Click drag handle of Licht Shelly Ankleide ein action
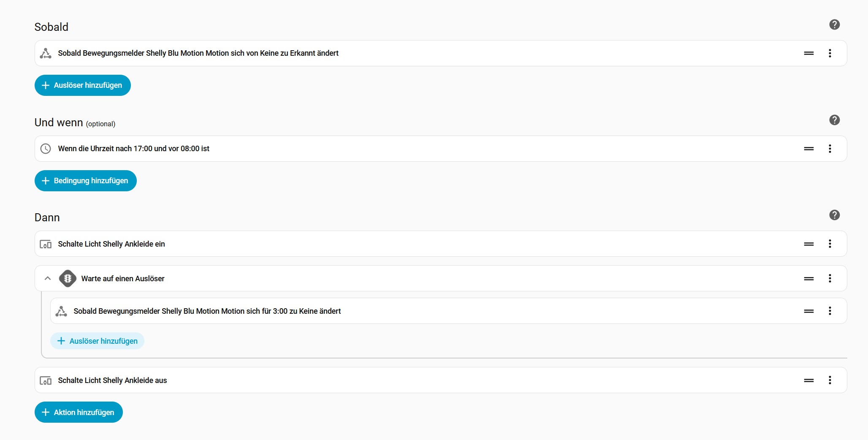This screenshot has width=868, height=440. click(x=808, y=244)
